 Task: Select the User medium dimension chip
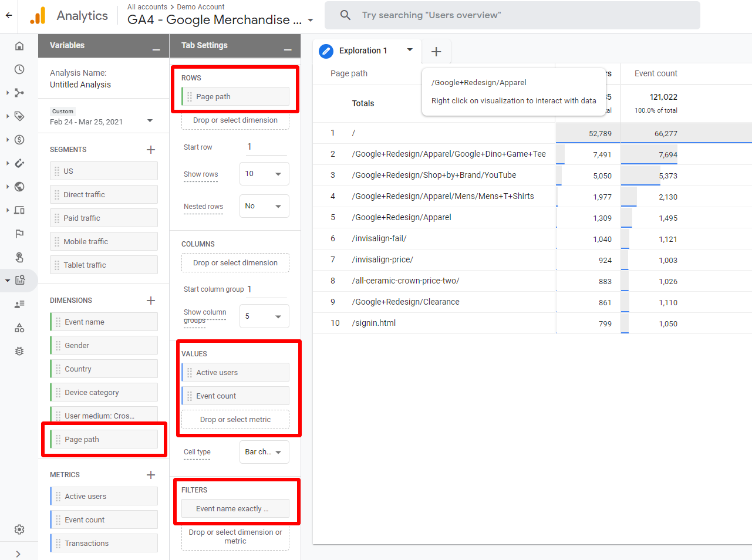tap(104, 416)
